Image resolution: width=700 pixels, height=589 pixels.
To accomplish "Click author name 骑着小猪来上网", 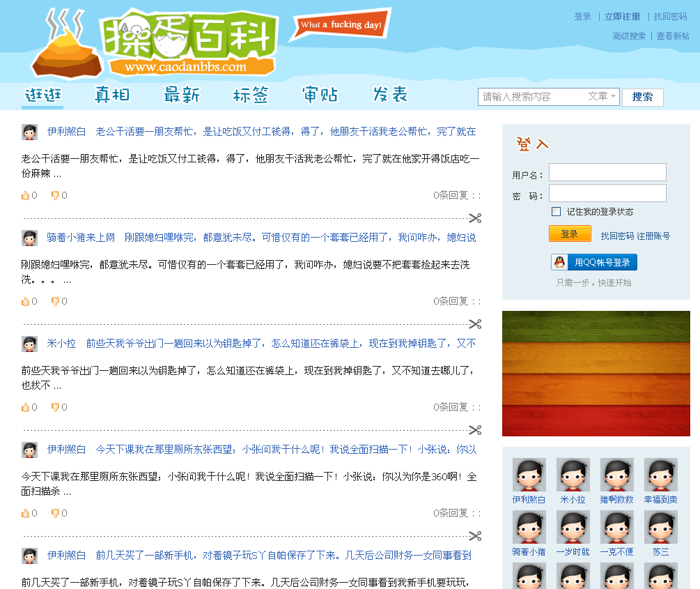I will [x=81, y=238].
